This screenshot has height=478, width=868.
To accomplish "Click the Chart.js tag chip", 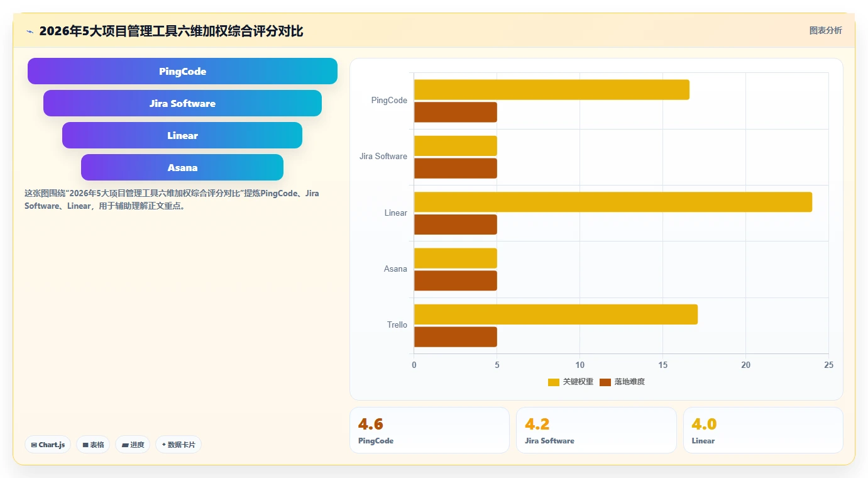I will click(x=48, y=445).
